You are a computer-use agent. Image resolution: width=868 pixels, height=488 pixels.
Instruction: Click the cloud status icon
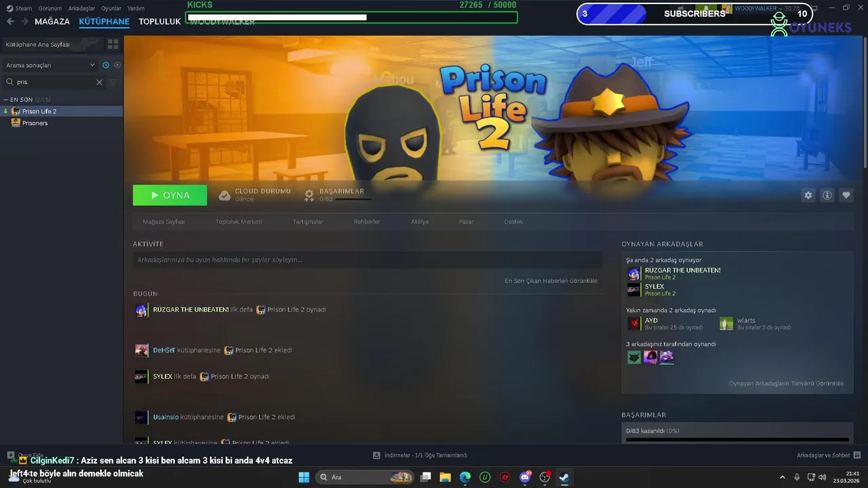point(224,195)
